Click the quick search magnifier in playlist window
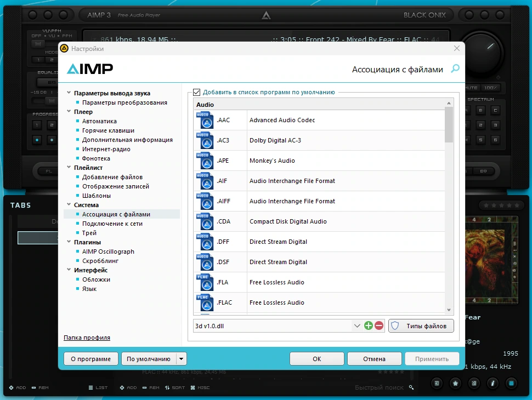 click(x=411, y=387)
